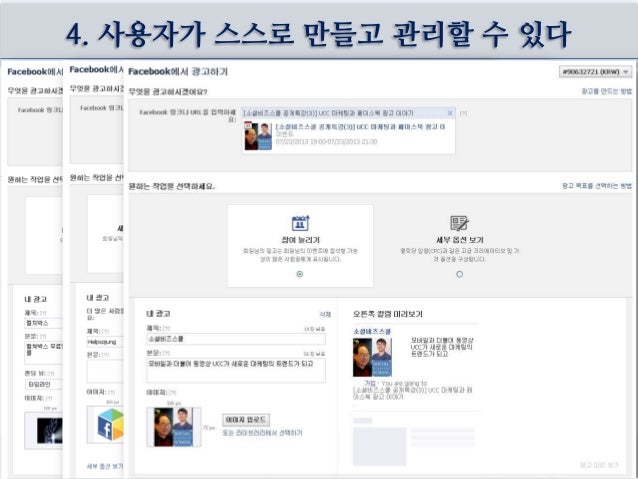Click the 제목 field containing 헬프박스 in leftmost window

point(44,323)
